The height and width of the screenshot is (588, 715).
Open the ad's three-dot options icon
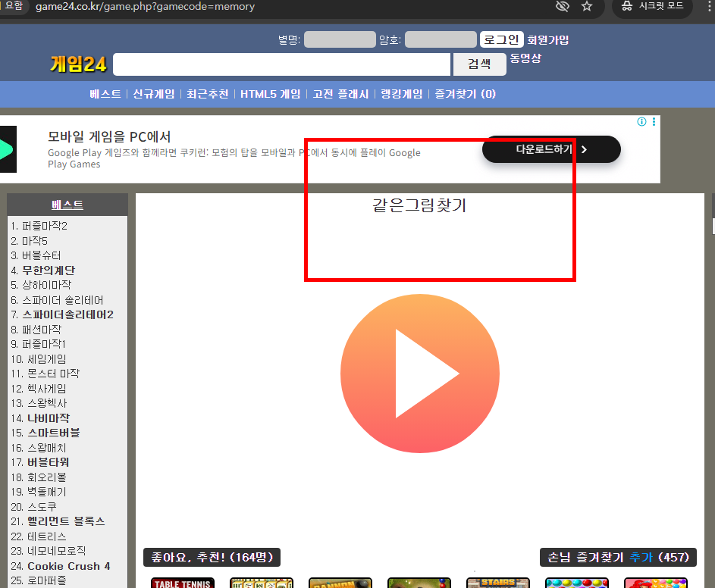tap(654, 121)
